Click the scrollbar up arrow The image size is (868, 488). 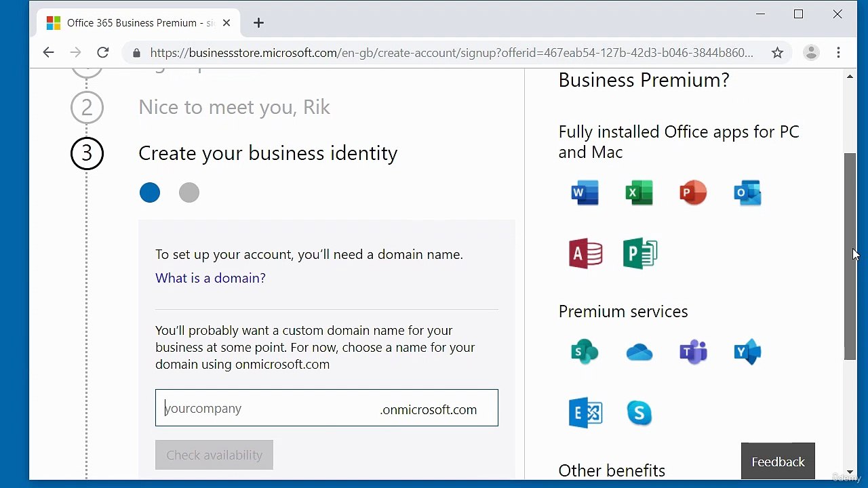click(850, 77)
